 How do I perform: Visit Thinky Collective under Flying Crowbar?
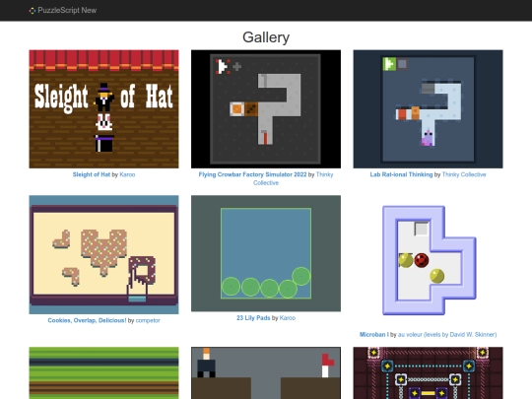(x=294, y=178)
